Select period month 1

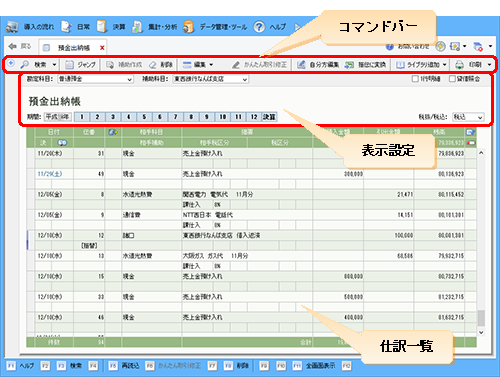pyautogui.click(x=82, y=117)
